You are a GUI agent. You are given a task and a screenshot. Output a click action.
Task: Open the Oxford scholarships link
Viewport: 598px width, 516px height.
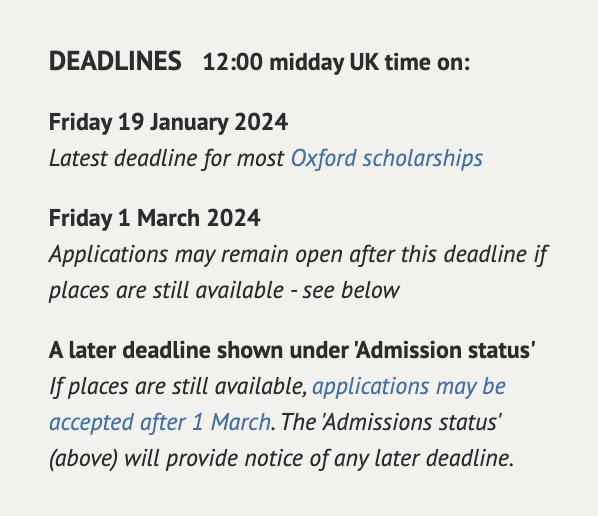[387, 158]
